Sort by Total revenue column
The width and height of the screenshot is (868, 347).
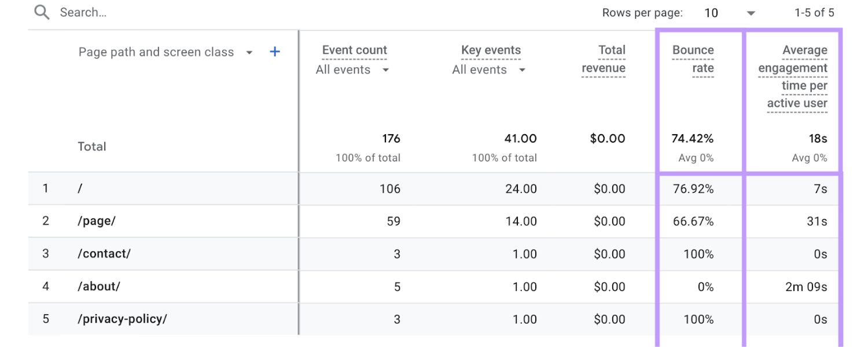(604, 59)
